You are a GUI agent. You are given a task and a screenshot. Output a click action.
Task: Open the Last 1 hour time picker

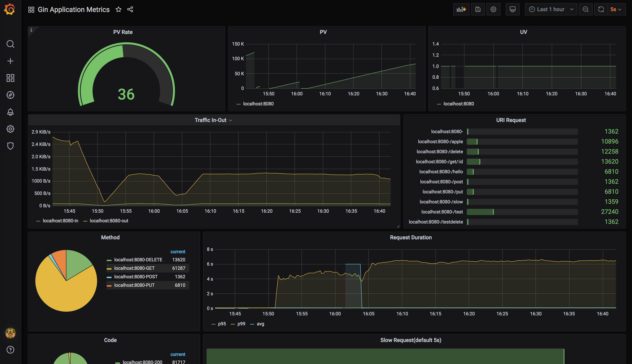pos(551,9)
